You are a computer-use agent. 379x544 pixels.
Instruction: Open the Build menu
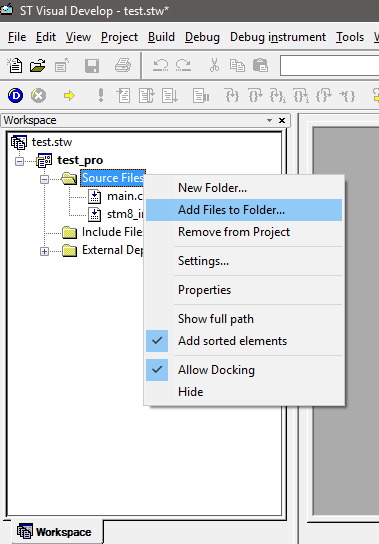tap(161, 37)
